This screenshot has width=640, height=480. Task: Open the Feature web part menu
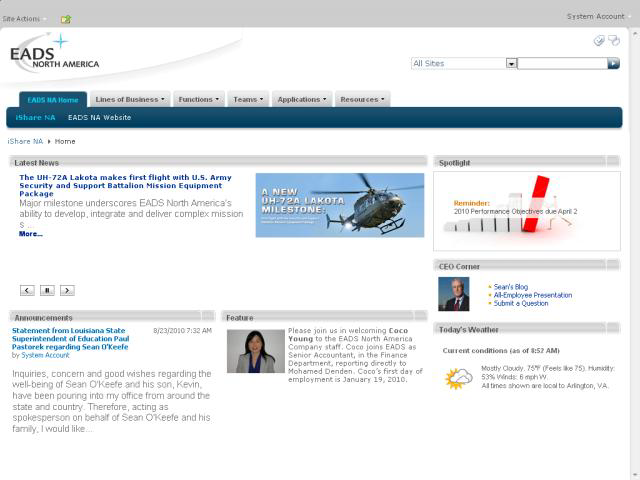[420, 317]
